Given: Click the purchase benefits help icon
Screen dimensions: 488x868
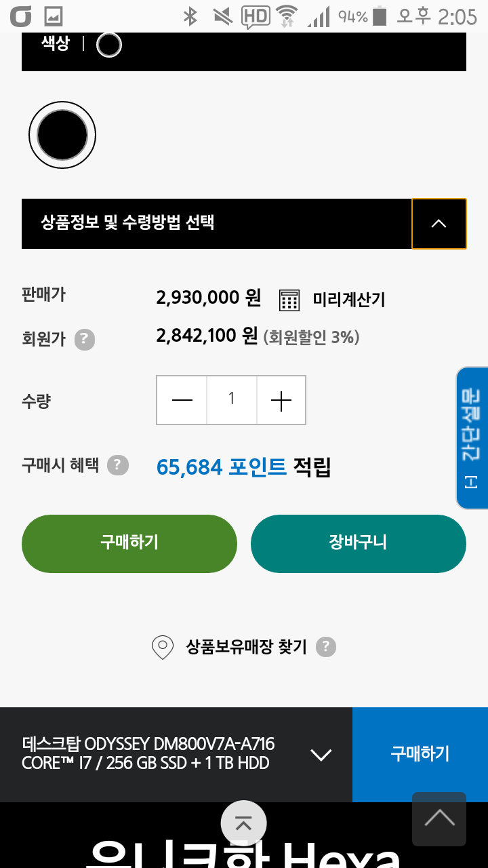Looking at the screenshot, I should click(117, 465).
